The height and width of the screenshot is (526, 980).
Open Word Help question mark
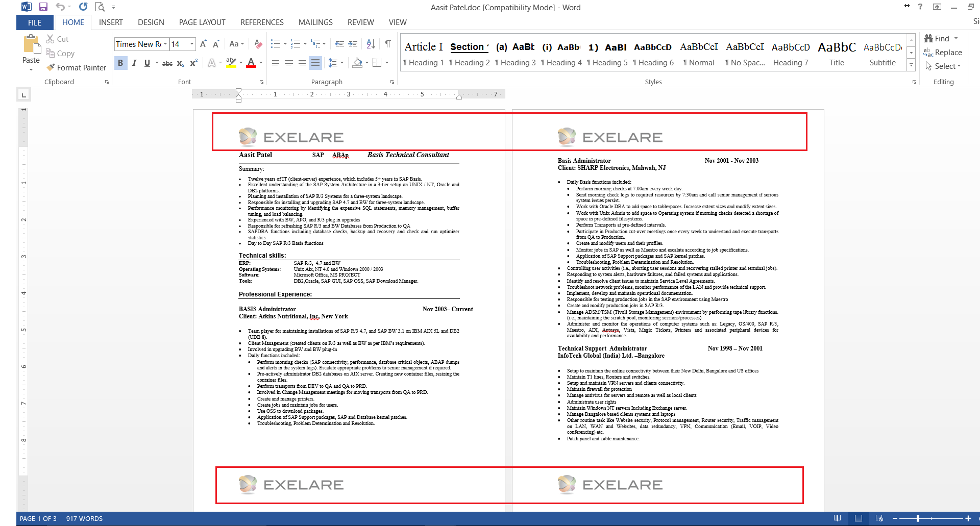point(920,7)
